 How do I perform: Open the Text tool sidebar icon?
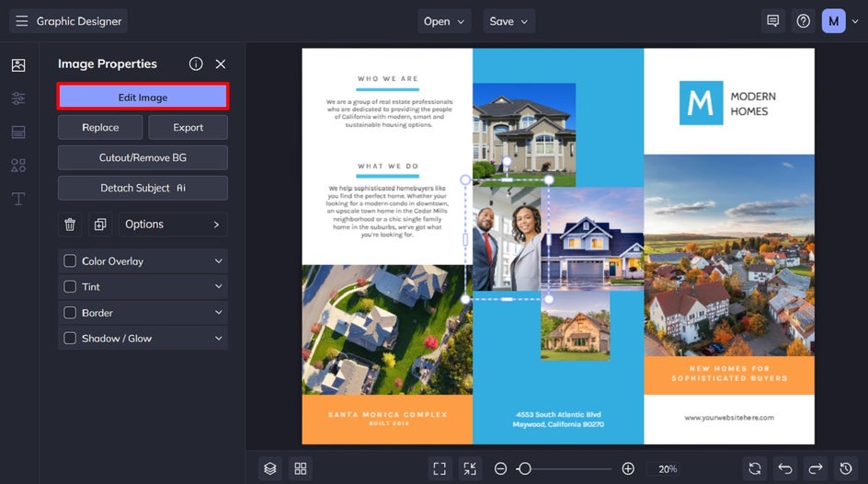point(18,199)
